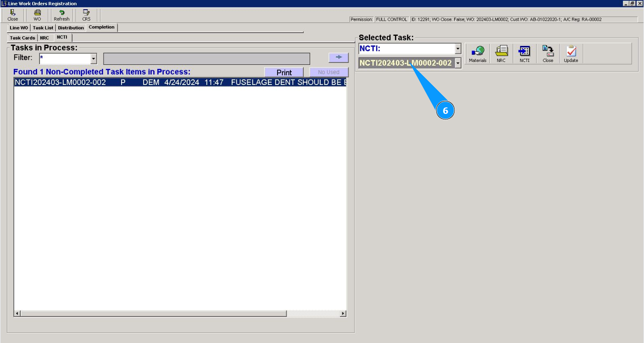Click the status text showing ID: 12291
Screen dimensions: 644x343
click(523, 19)
